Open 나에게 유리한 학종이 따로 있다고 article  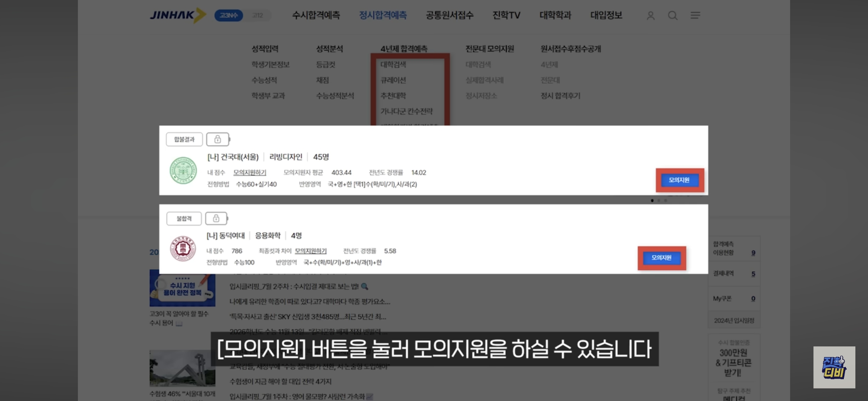click(310, 301)
